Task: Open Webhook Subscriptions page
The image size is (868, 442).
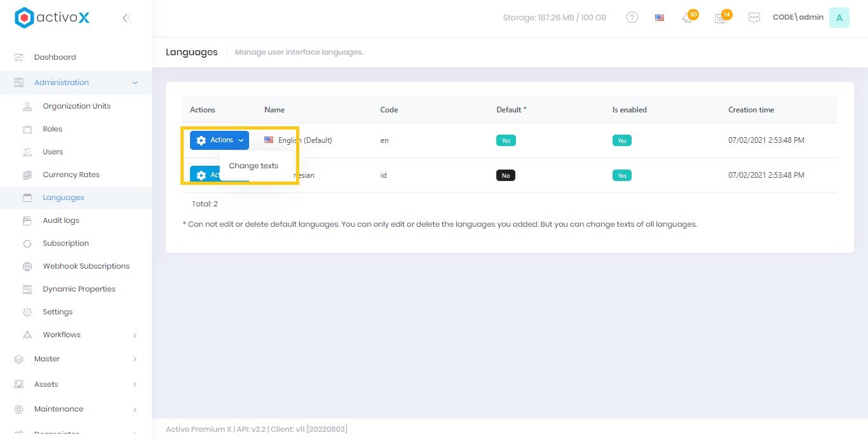Action: [86, 266]
